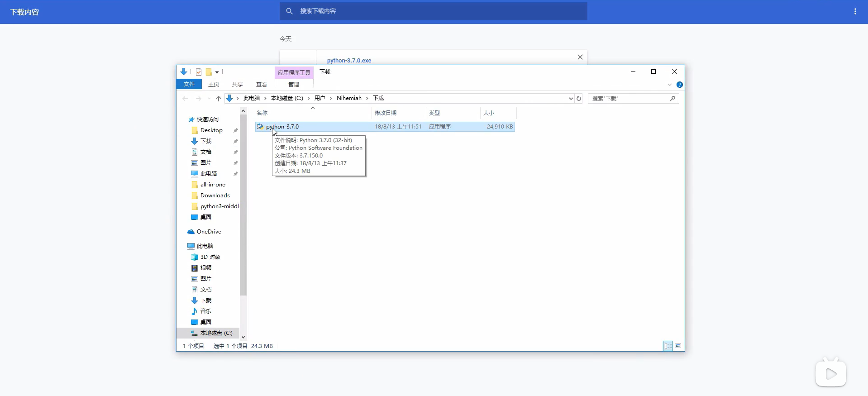868x396 pixels.
Task: Click the New Folder quick access icon
Action: coord(209,72)
